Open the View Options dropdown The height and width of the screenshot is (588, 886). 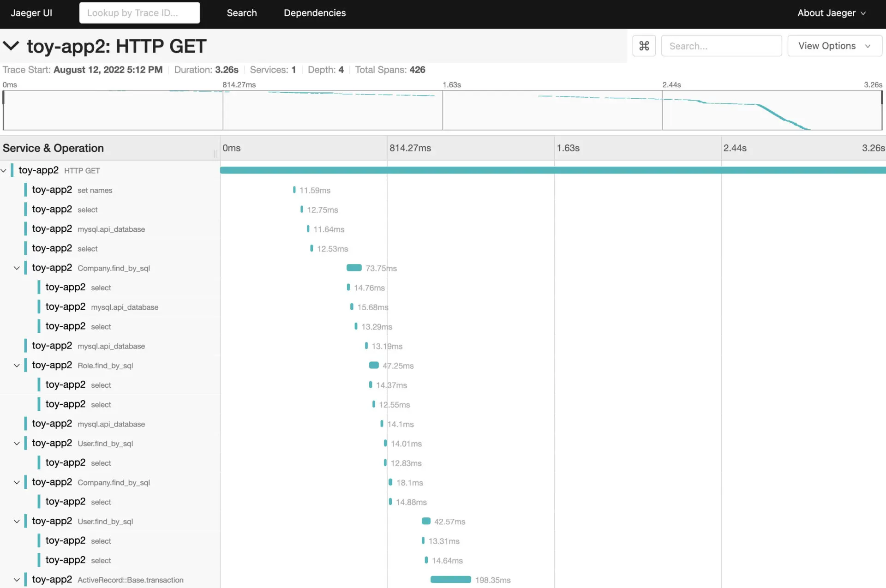(834, 46)
